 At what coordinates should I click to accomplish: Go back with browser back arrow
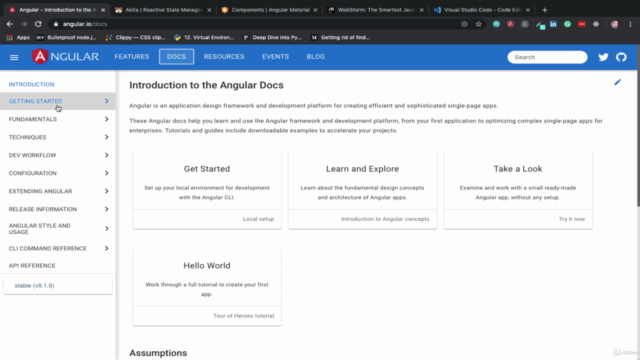pos(10,24)
